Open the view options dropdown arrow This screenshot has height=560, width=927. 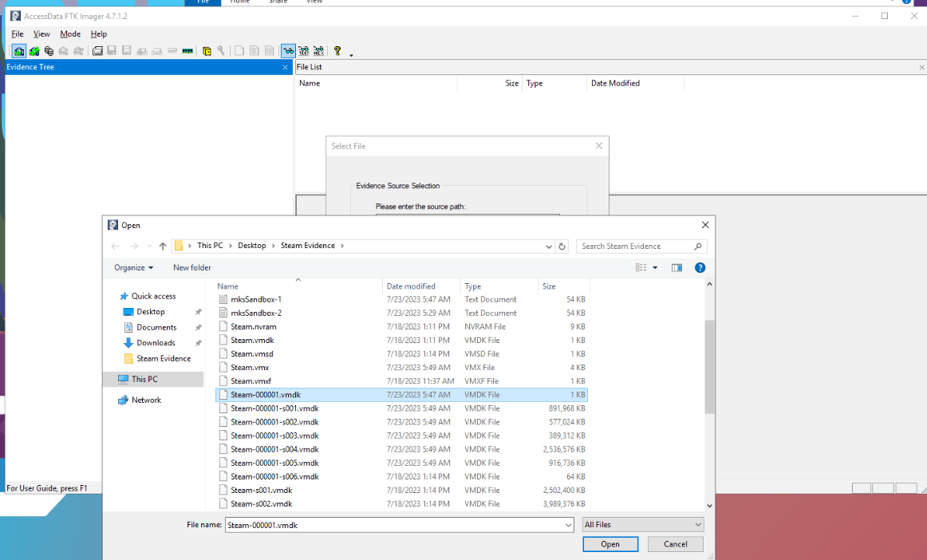pos(655,268)
